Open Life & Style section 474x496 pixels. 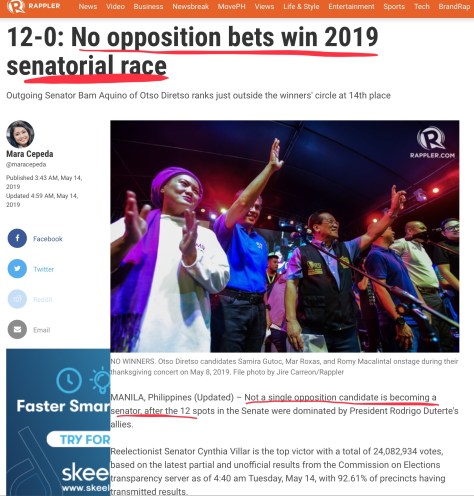point(301,6)
